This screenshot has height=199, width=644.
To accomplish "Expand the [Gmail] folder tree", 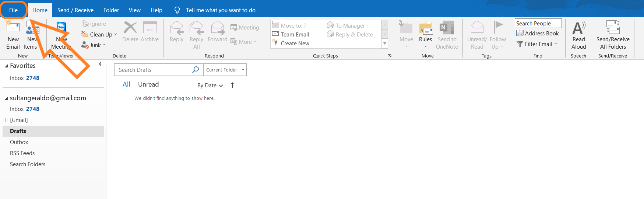I will (6, 120).
